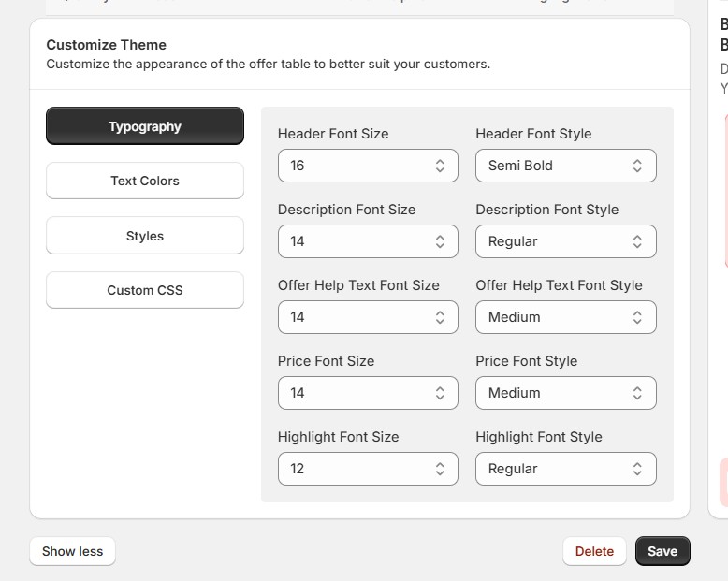Click the Description Font Size stepper arrows
Screen dimensions: 728x581
pos(440,241)
